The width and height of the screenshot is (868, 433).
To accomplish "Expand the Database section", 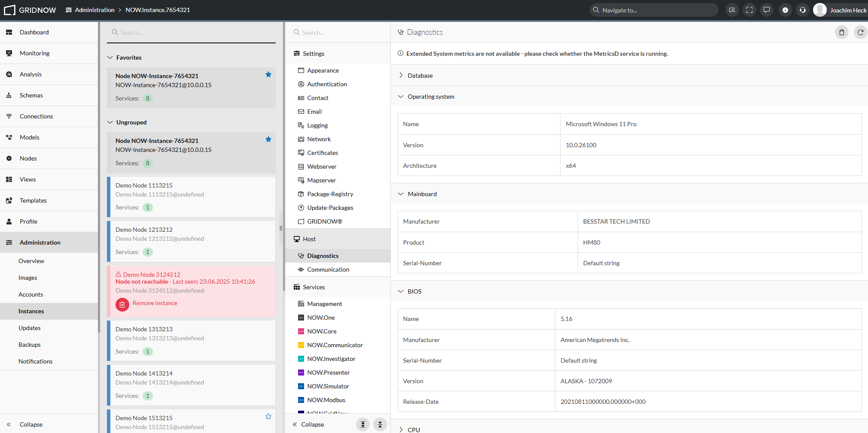I will pos(629,76).
